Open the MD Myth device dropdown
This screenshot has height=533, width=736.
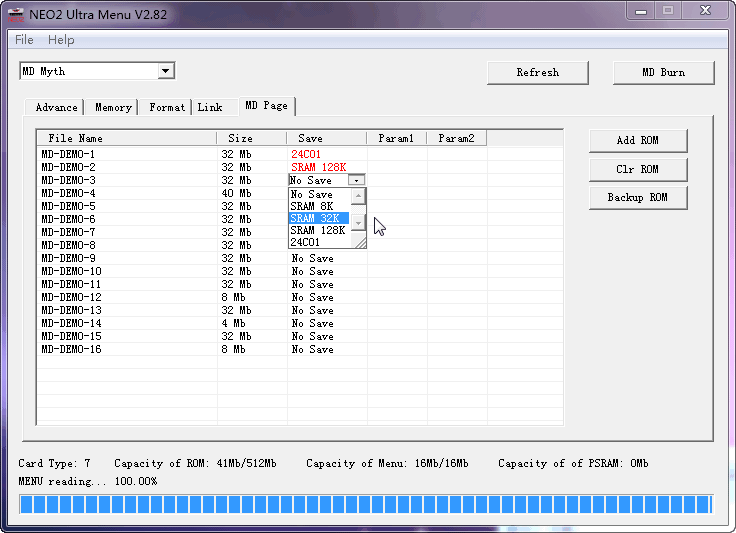point(166,71)
